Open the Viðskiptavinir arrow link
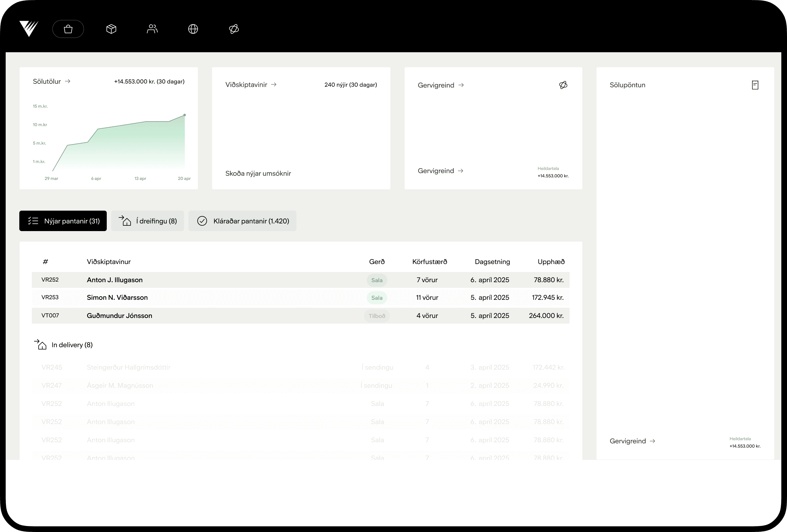 (x=251, y=85)
